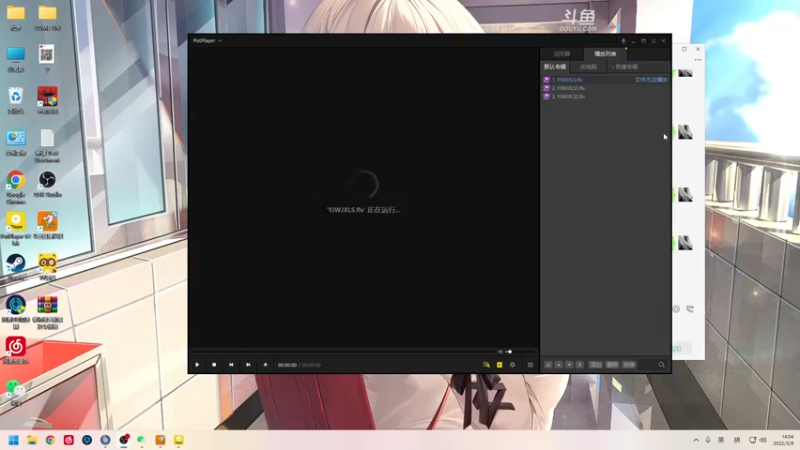The image size is (800, 450).
Task: Open the WeChat desktop shortcut
Action: coord(16,392)
